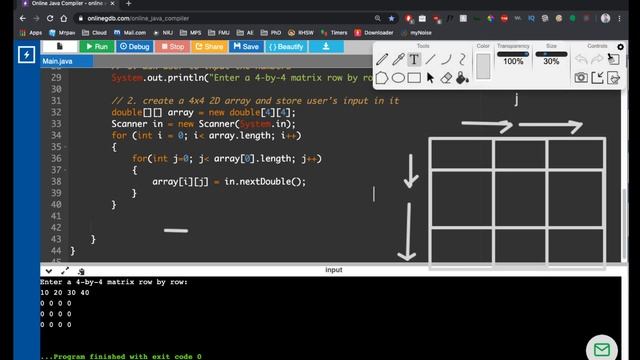The width and height of the screenshot is (640, 360).
Task: Reload the browser page
Action: click(50, 18)
